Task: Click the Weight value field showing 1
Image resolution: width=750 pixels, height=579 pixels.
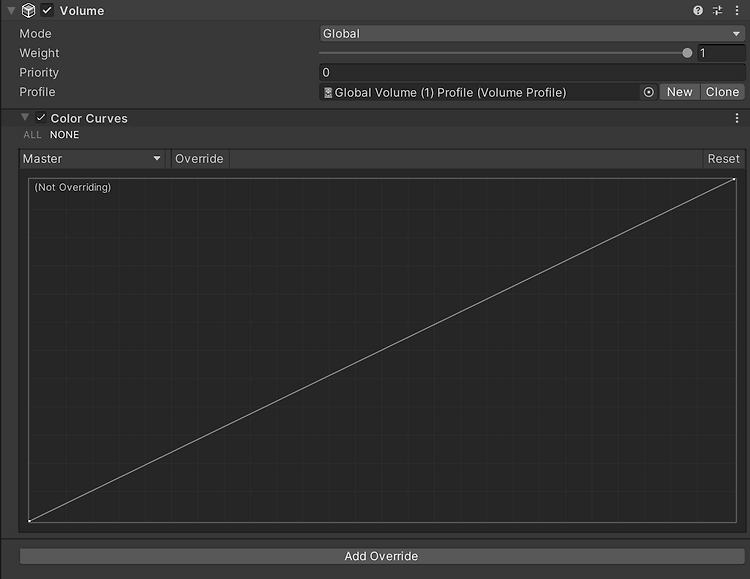Action: (721, 53)
